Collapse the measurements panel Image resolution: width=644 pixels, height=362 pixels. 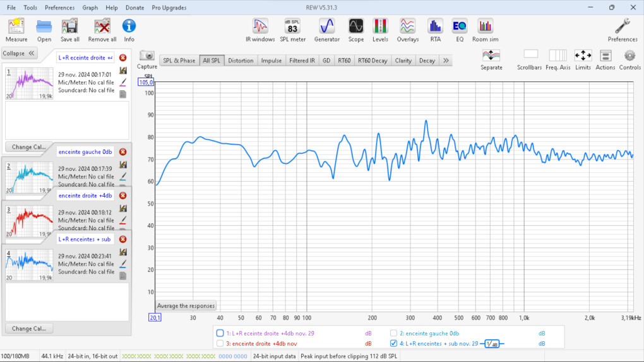click(x=19, y=54)
